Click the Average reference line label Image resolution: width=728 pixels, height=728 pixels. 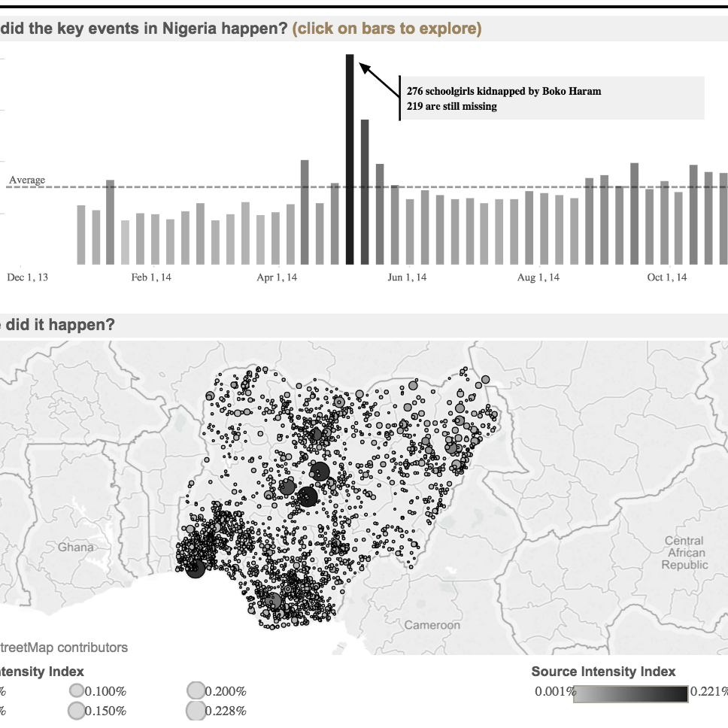pyautogui.click(x=27, y=180)
